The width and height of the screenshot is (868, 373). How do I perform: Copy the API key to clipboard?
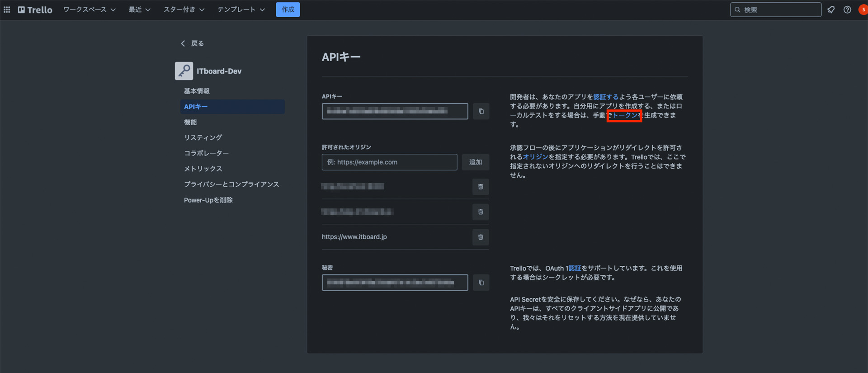481,111
